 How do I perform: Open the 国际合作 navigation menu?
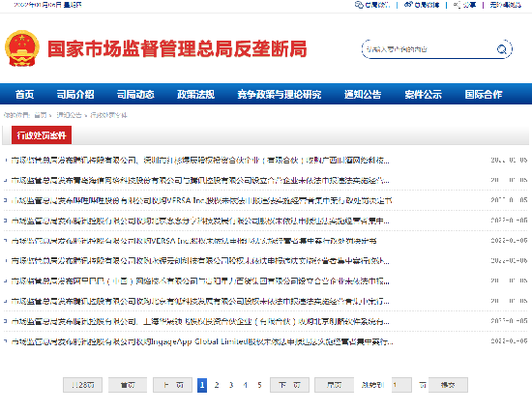pyautogui.click(x=484, y=95)
